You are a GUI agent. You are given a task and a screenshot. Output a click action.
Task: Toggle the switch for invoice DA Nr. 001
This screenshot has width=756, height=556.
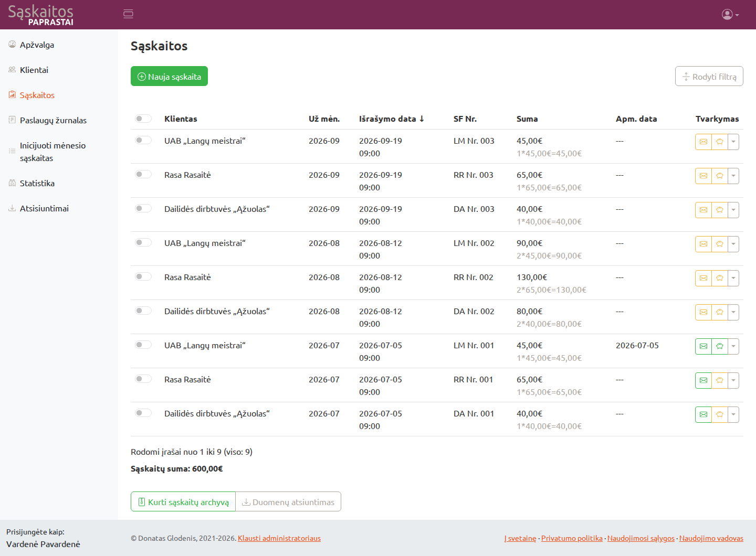pyautogui.click(x=143, y=413)
